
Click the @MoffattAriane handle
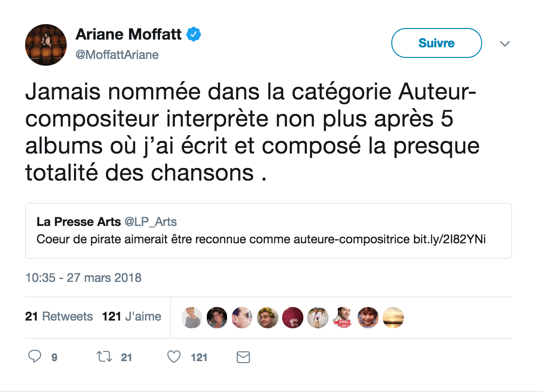[117, 55]
